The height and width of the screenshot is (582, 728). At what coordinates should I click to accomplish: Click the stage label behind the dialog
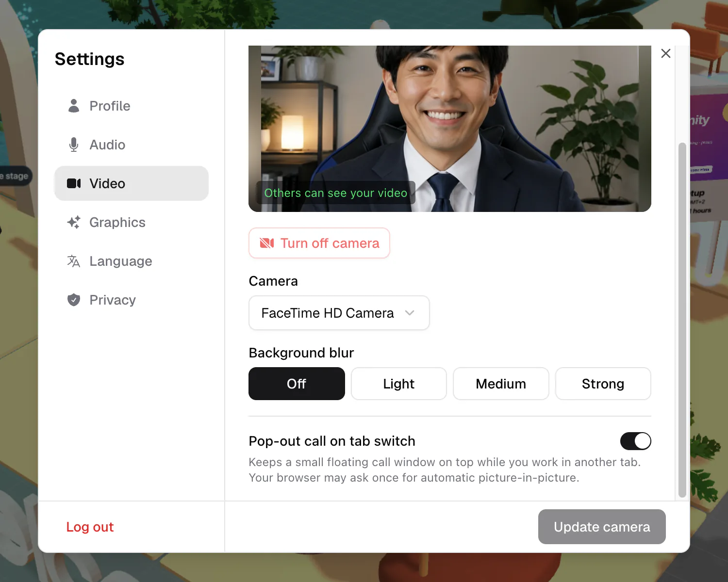coord(16,176)
